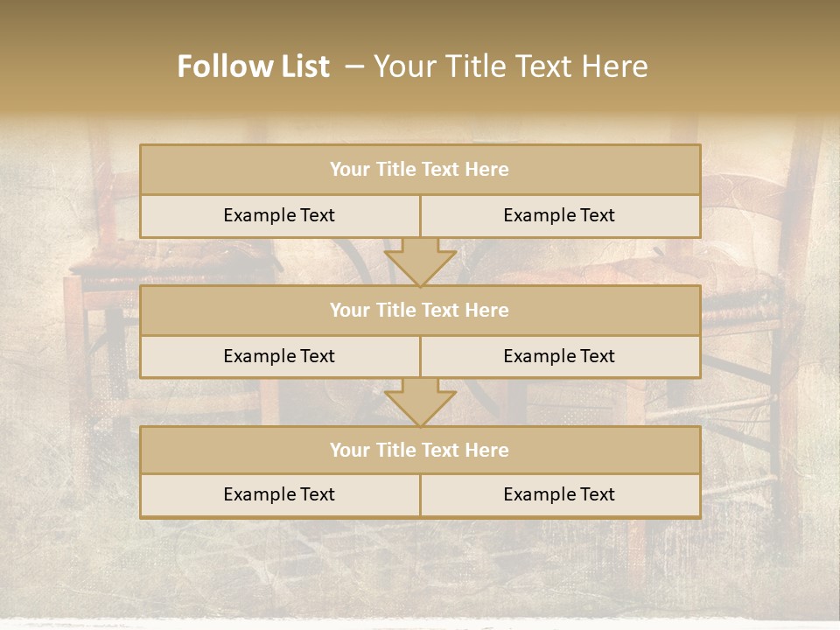Click the second block's right Example Text cell
This screenshot has height=630, width=840.
coord(561,356)
